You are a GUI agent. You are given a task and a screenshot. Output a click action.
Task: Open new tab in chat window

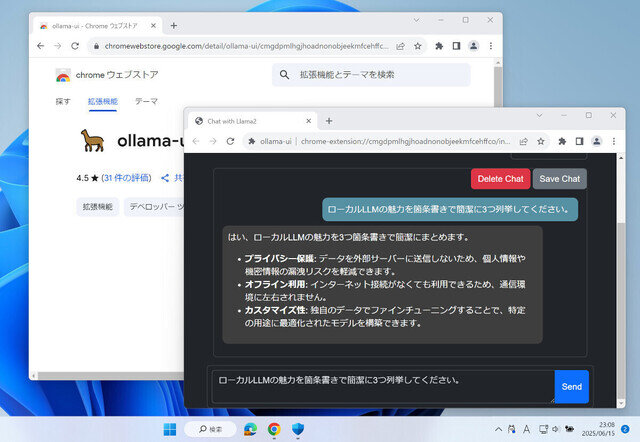point(329,121)
